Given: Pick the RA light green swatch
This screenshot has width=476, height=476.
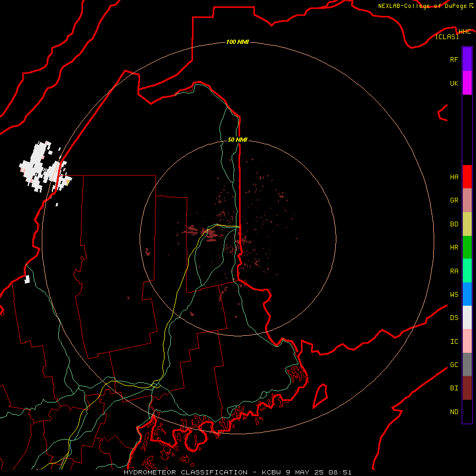Looking at the screenshot, I should [x=467, y=271].
